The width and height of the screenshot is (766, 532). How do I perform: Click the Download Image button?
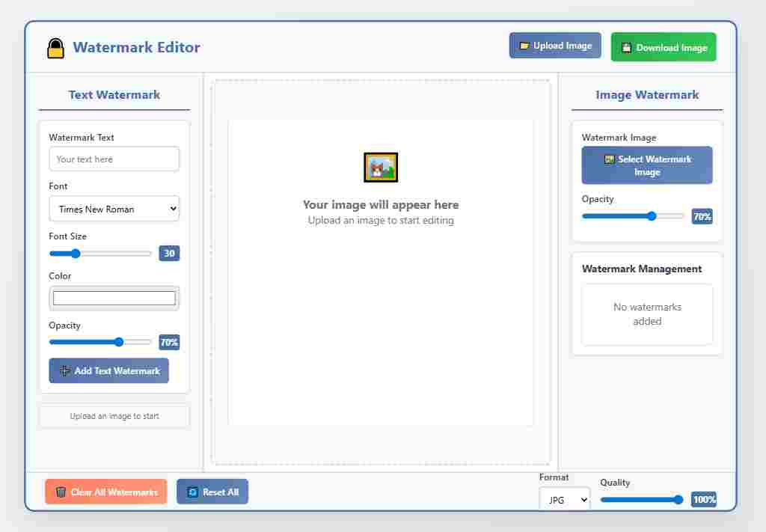(663, 46)
